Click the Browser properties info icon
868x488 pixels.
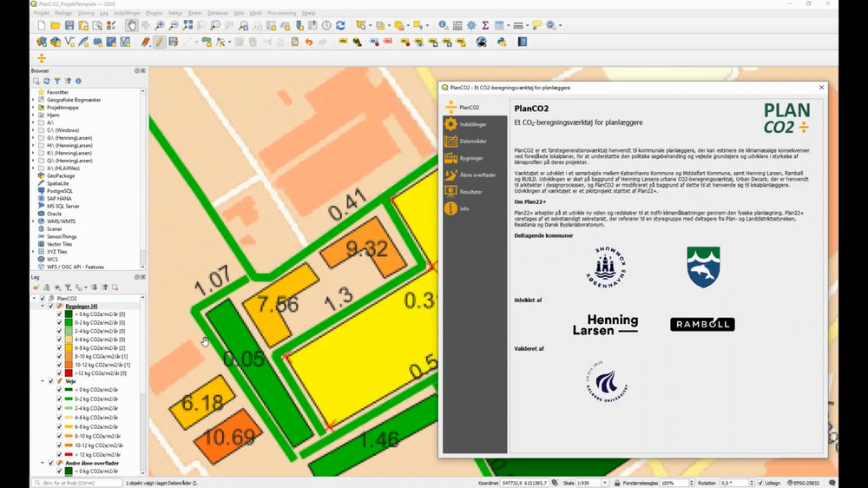point(79,81)
